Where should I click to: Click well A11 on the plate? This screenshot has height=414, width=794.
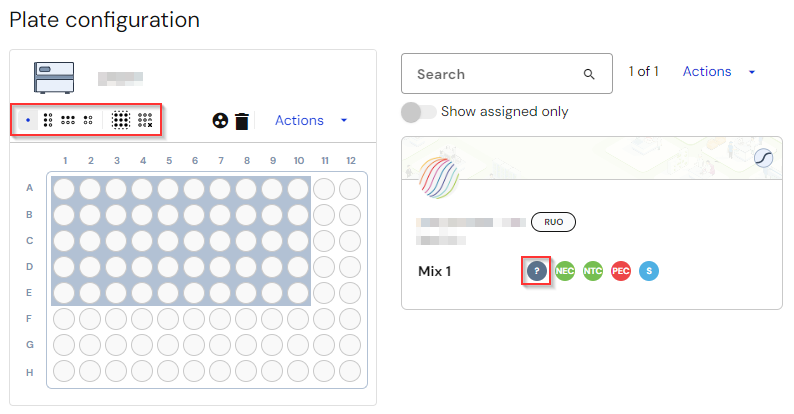coord(324,189)
